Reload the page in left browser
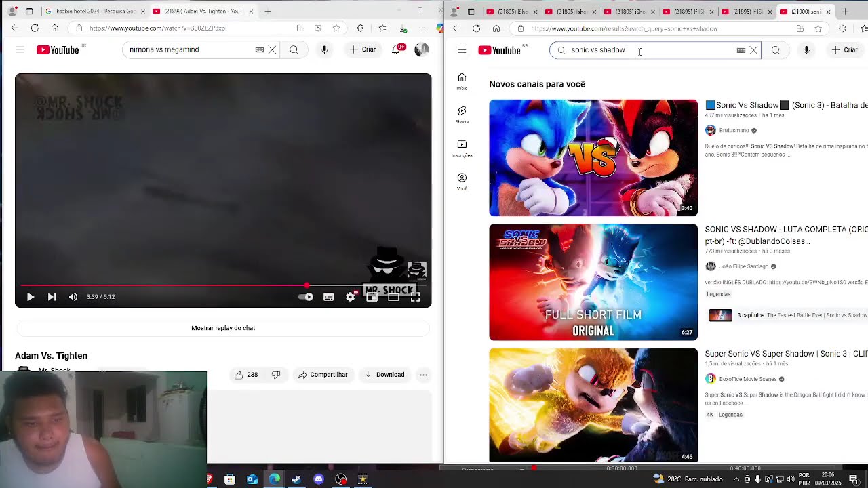Image resolution: width=868 pixels, height=488 pixels. click(35, 28)
